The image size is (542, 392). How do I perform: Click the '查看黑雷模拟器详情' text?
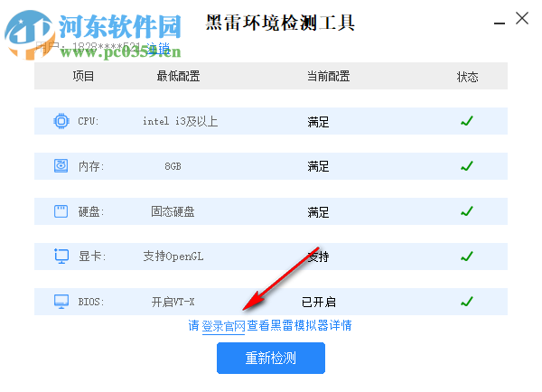[299, 325]
